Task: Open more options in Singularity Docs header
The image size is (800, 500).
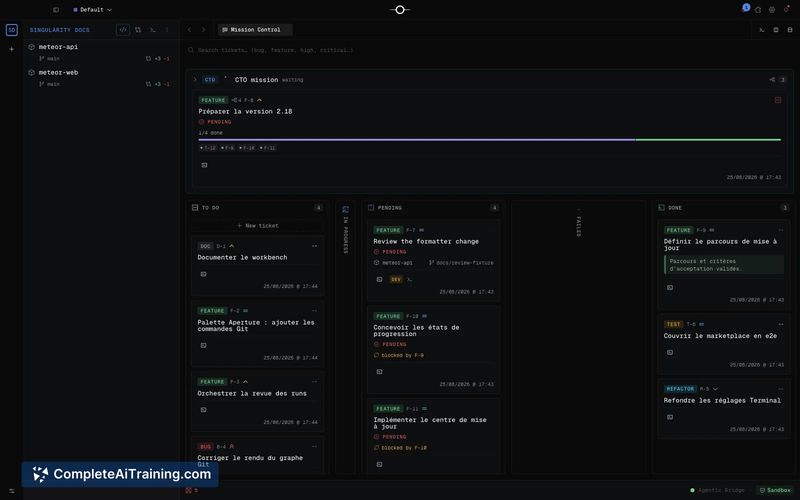Action: point(167,30)
